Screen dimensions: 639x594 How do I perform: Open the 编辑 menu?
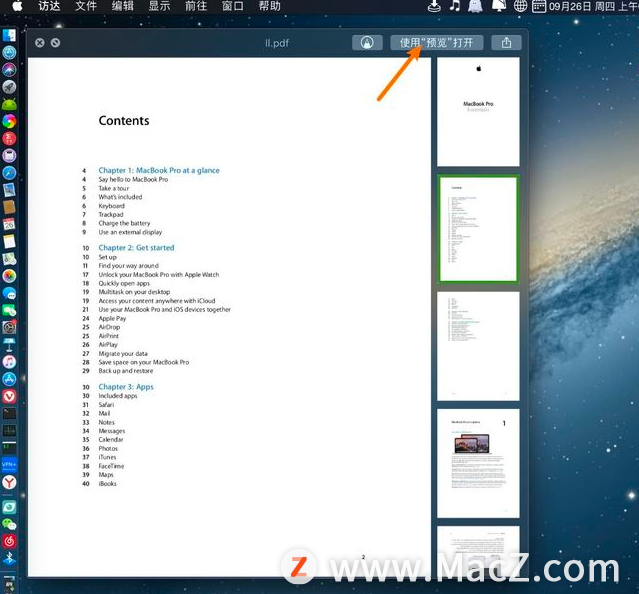(x=123, y=6)
